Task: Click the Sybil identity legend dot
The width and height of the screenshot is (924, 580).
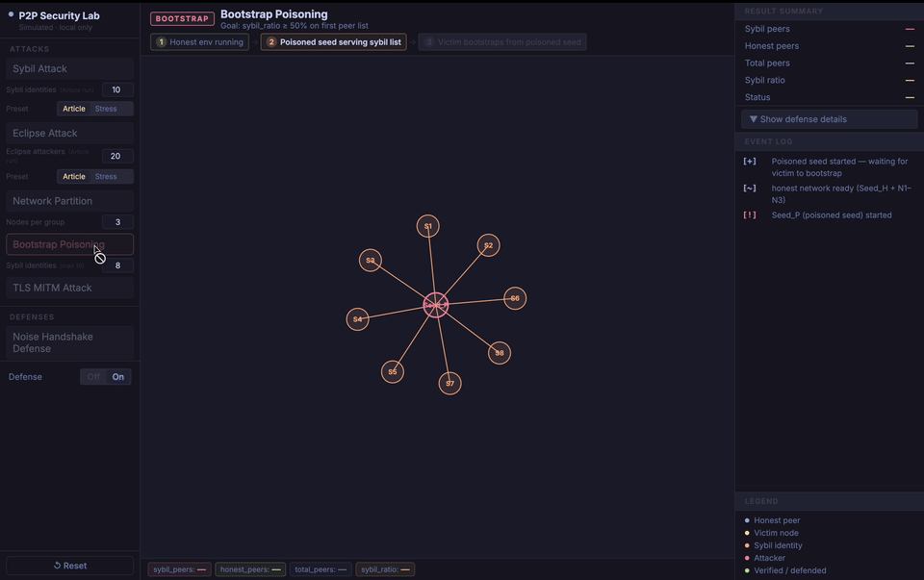Action: (x=747, y=545)
